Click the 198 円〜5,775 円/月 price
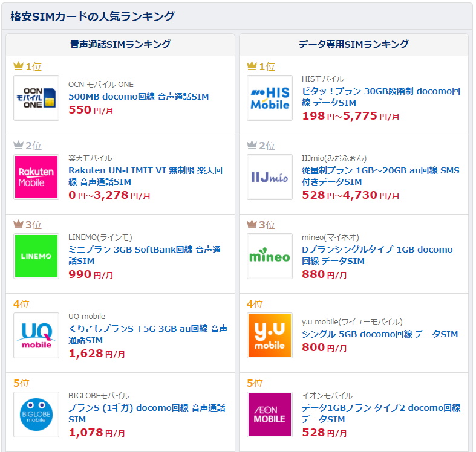This screenshot has width=476, height=452. point(351,116)
